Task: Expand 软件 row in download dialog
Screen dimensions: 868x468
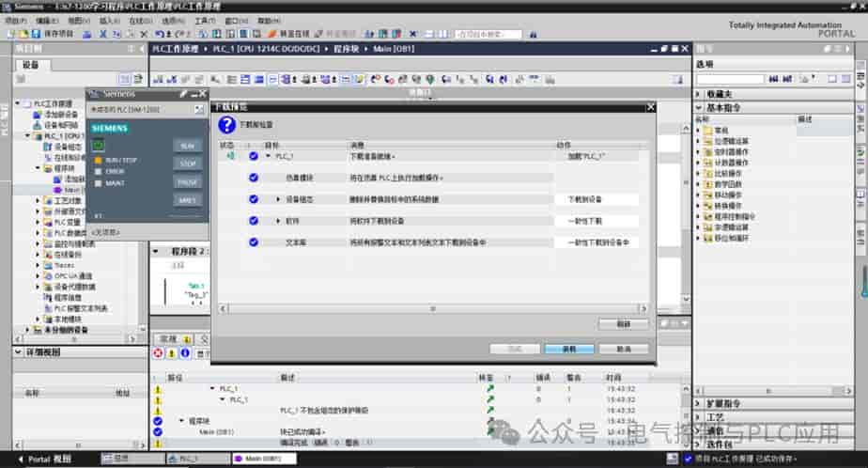Action: [x=278, y=221]
